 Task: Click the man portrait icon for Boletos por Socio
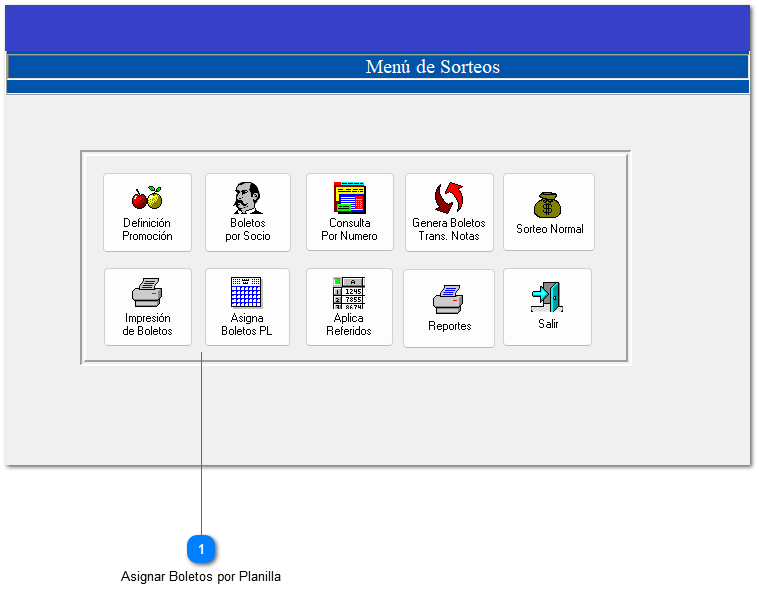coord(247,198)
